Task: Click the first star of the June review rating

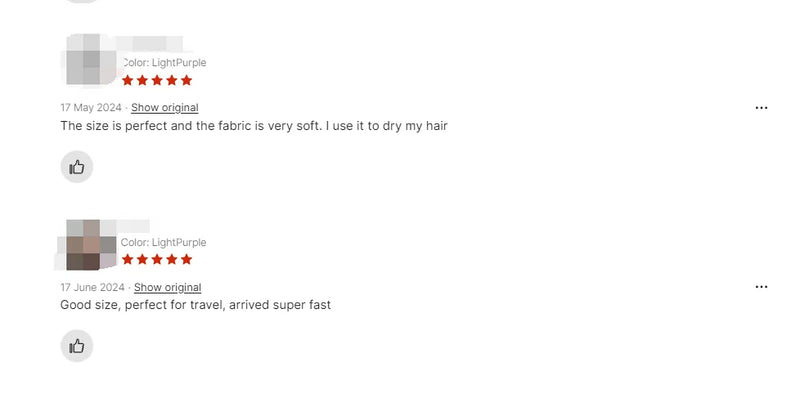Action: pos(128,259)
